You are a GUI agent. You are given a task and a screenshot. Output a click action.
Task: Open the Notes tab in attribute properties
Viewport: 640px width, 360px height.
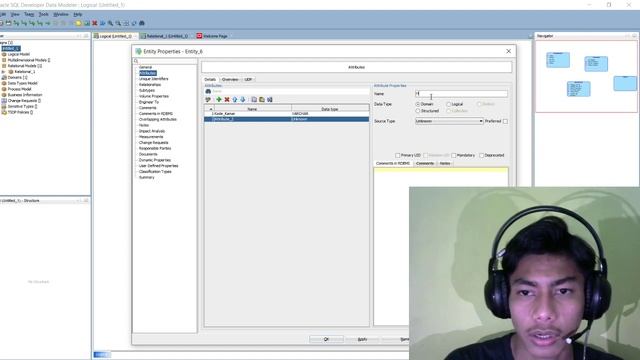pyautogui.click(x=445, y=163)
